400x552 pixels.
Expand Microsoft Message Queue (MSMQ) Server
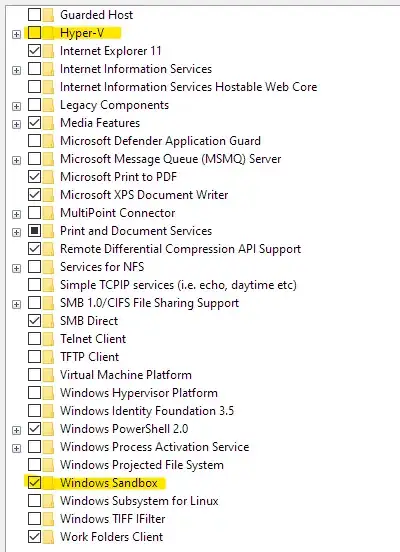pos(16,160)
